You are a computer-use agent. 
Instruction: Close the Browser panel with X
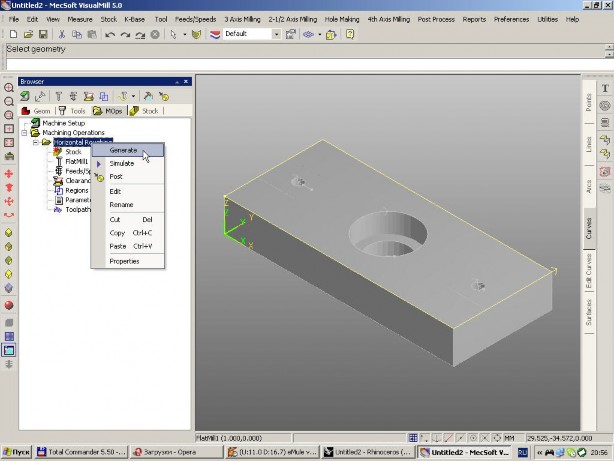click(186, 81)
